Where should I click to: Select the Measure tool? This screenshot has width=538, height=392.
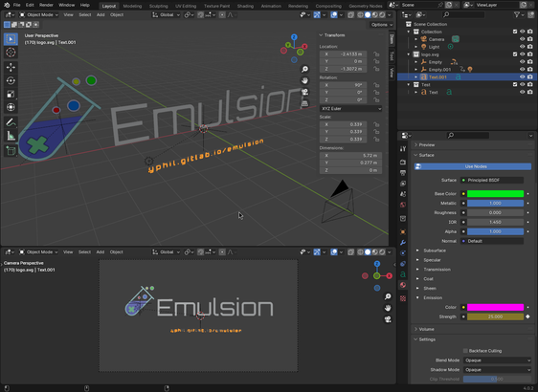pyautogui.click(x=11, y=136)
